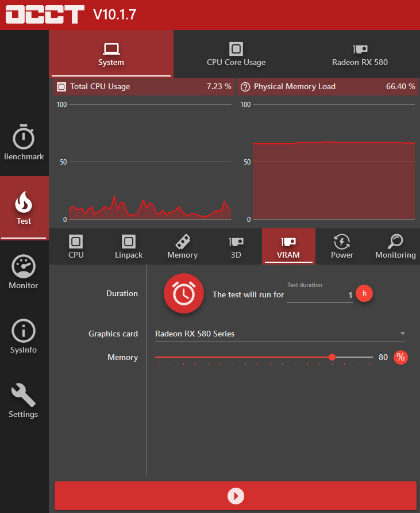Click the Physical Memory Load graph

coord(334,162)
